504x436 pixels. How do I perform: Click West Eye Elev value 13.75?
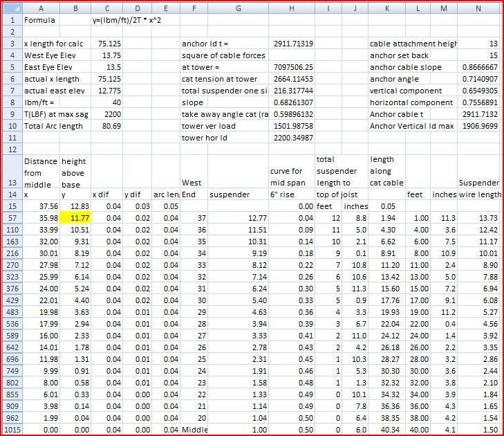[106, 55]
